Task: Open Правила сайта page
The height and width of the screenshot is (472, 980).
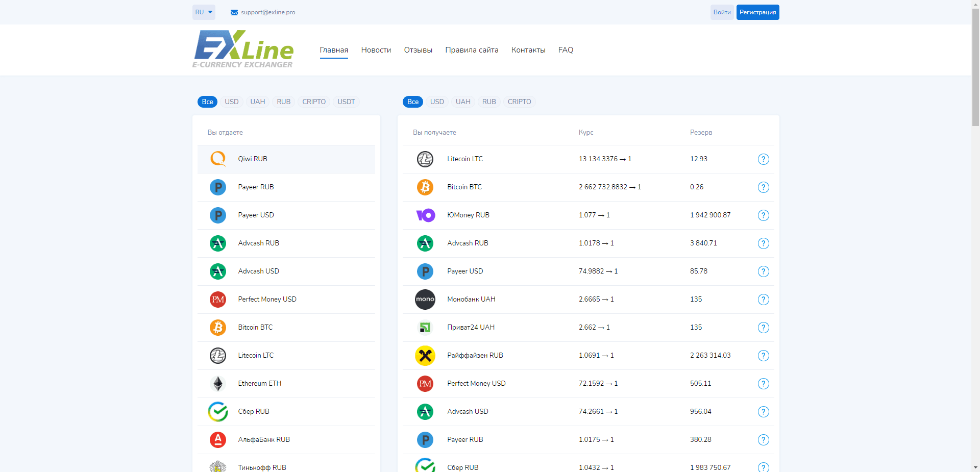Action: (x=472, y=50)
